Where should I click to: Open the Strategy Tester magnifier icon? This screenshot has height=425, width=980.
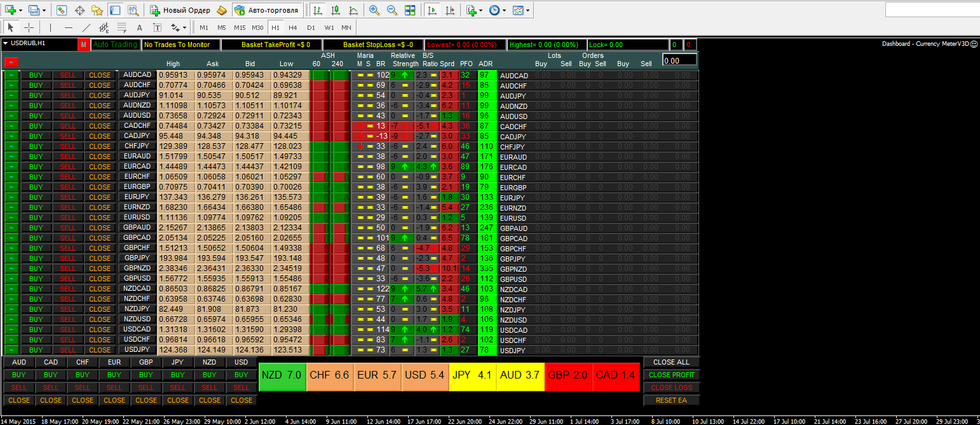(x=133, y=10)
